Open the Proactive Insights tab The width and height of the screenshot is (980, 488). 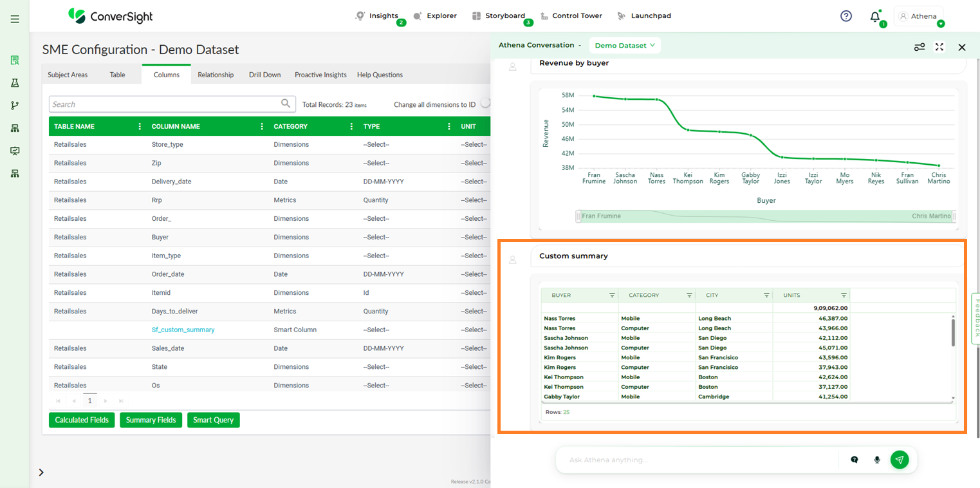[x=320, y=75]
